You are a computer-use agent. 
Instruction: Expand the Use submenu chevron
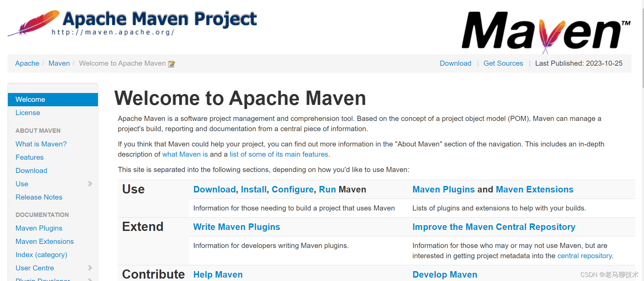pos(90,184)
